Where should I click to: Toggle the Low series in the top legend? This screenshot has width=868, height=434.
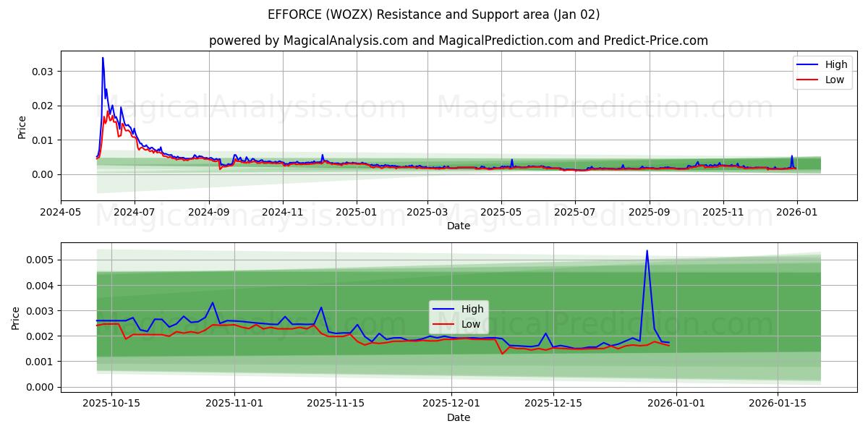point(833,78)
